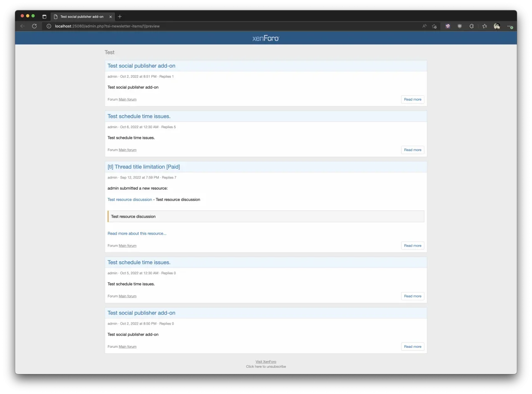Viewport: 532px width, 394px height.
Task: Open the browser profile avatar
Action: pyautogui.click(x=497, y=26)
